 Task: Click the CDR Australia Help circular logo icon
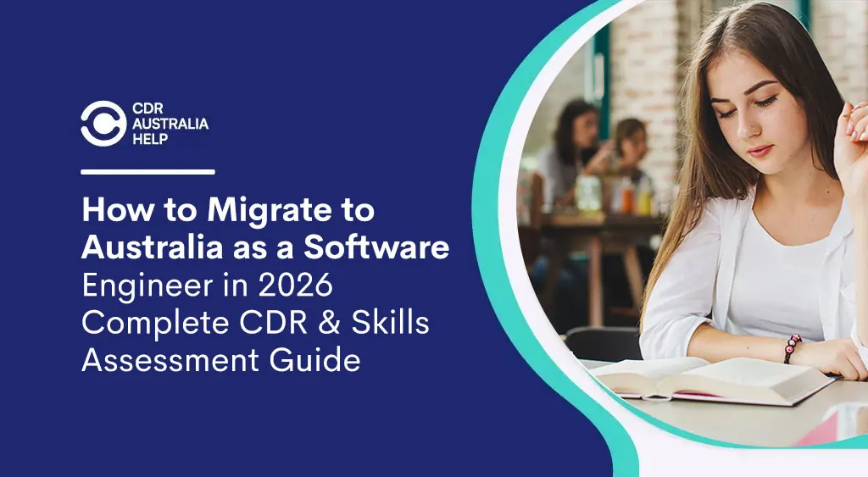click(x=103, y=124)
